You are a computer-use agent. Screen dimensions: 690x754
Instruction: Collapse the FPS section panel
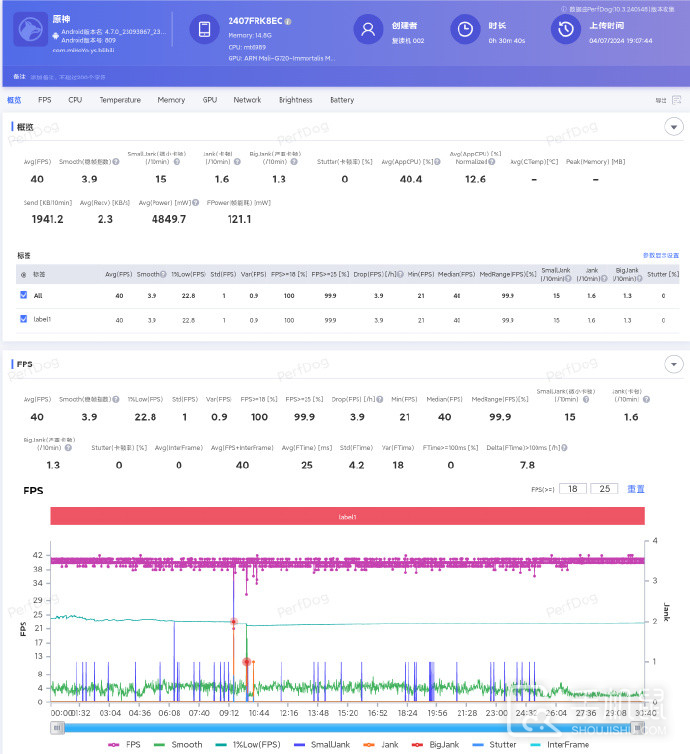pyautogui.click(x=674, y=365)
